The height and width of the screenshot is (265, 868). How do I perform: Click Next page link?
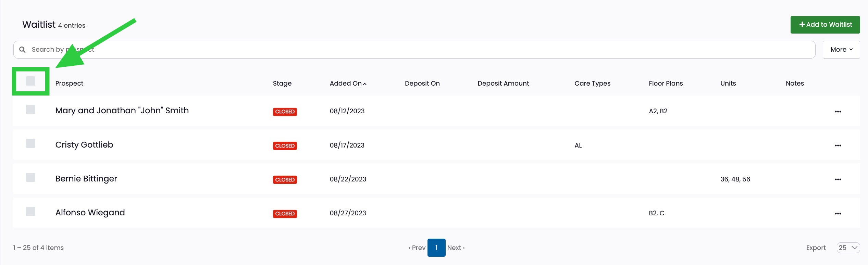pos(456,248)
